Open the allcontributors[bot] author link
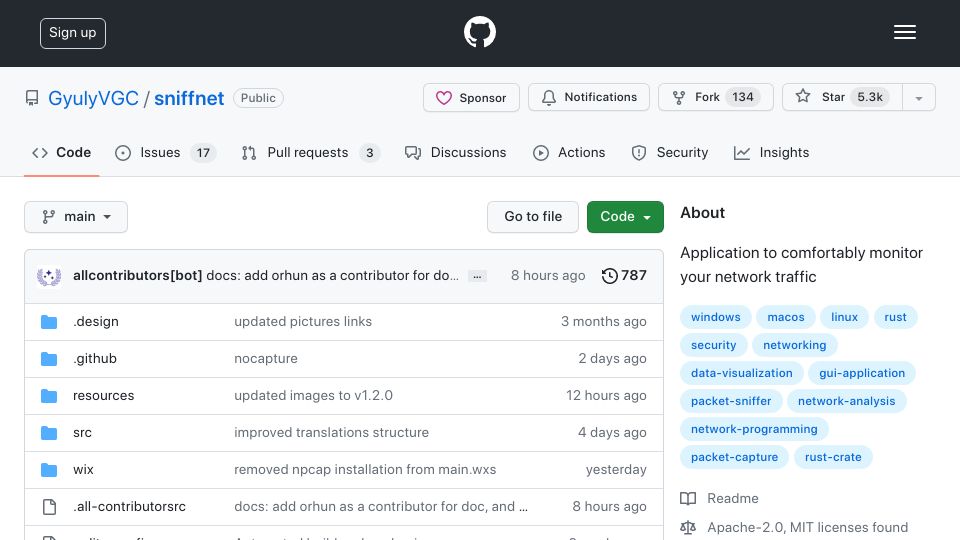This screenshot has height=540, width=960. coord(137,276)
